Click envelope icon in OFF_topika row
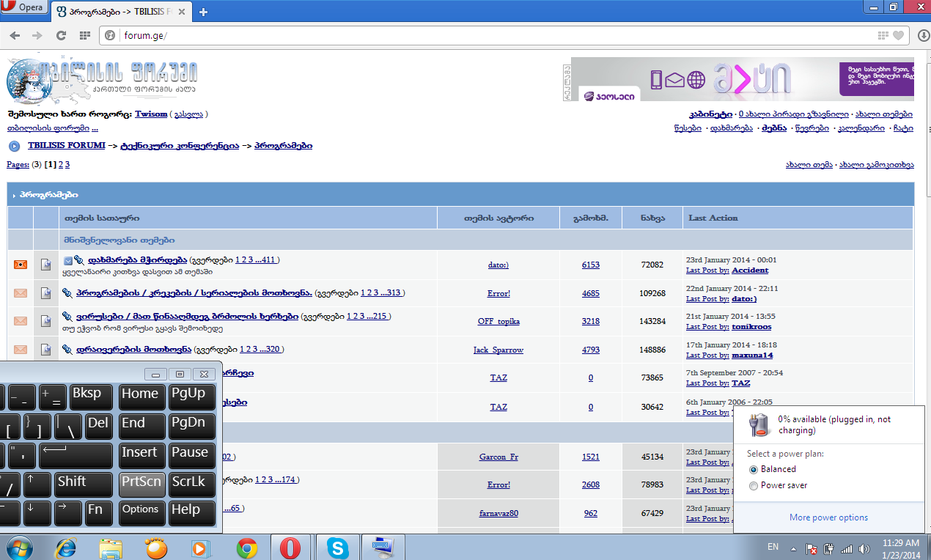This screenshot has width=931, height=560. pyautogui.click(x=21, y=321)
